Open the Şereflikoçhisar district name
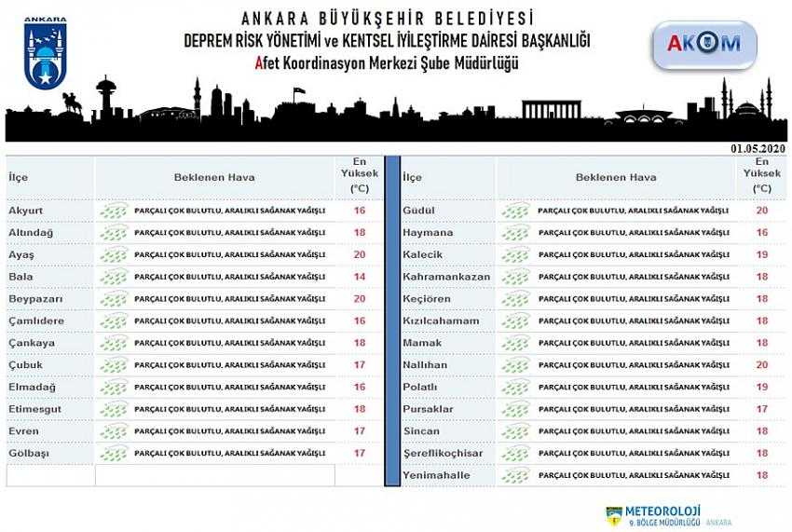The width and height of the screenshot is (792, 532). [x=444, y=453]
